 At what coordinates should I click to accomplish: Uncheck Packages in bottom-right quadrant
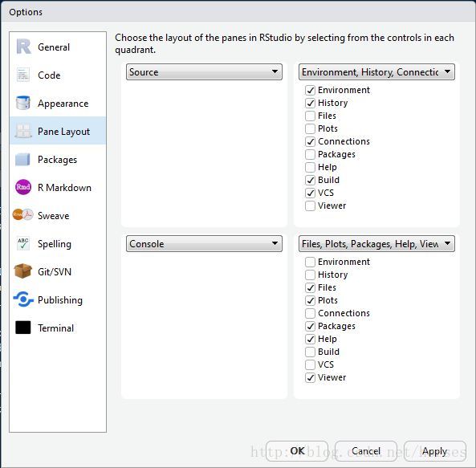click(x=310, y=326)
